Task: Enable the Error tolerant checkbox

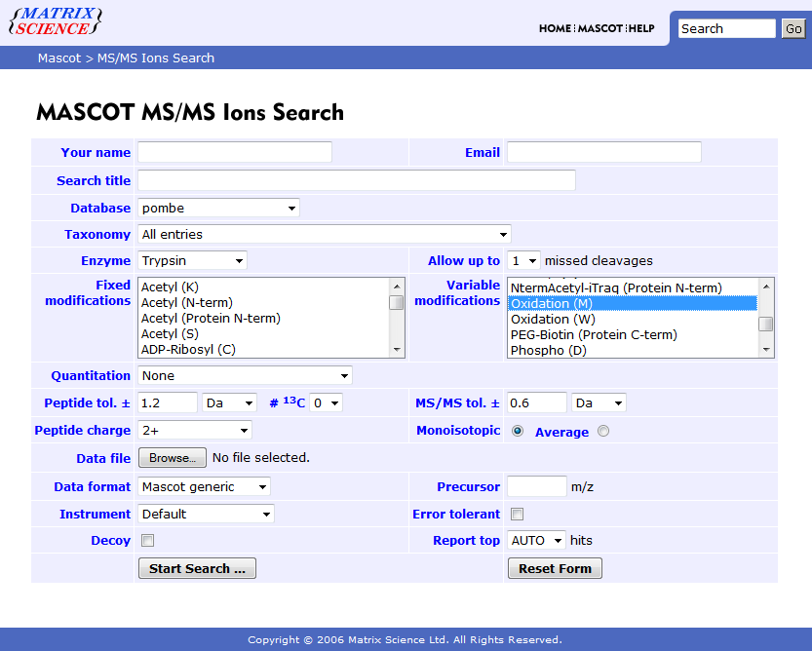Action: pos(517,514)
